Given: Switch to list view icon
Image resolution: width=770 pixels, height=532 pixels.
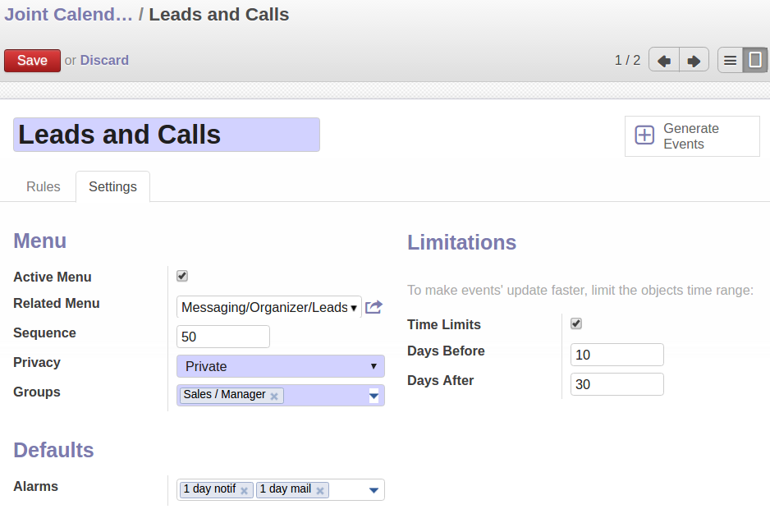Looking at the screenshot, I should 730,61.
